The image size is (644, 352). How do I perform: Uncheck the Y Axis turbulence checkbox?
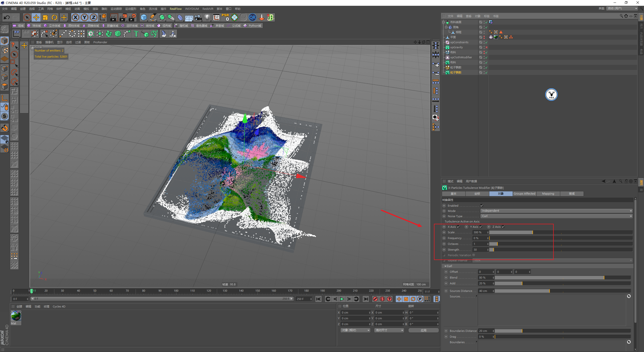click(x=481, y=227)
